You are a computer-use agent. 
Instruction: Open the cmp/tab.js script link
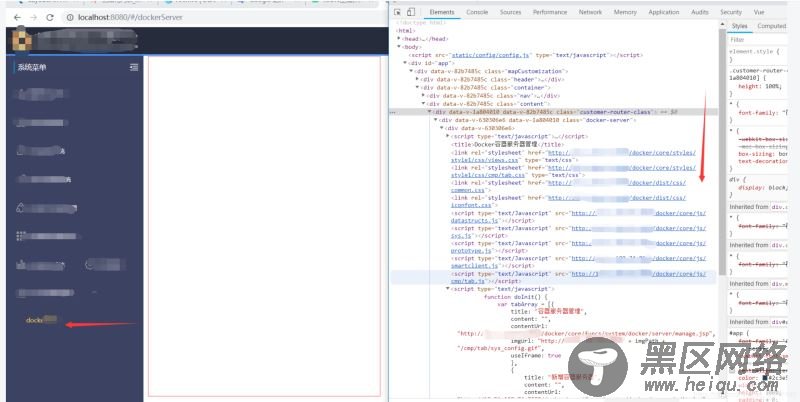tap(468, 281)
